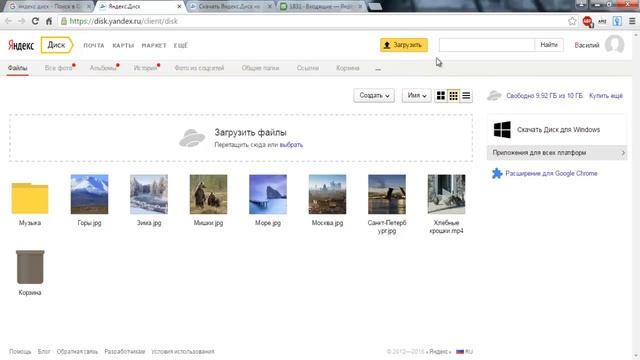Switch to large tiles view
Image resolution: width=640 pixels, height=360 pixels.
[441, 96]
